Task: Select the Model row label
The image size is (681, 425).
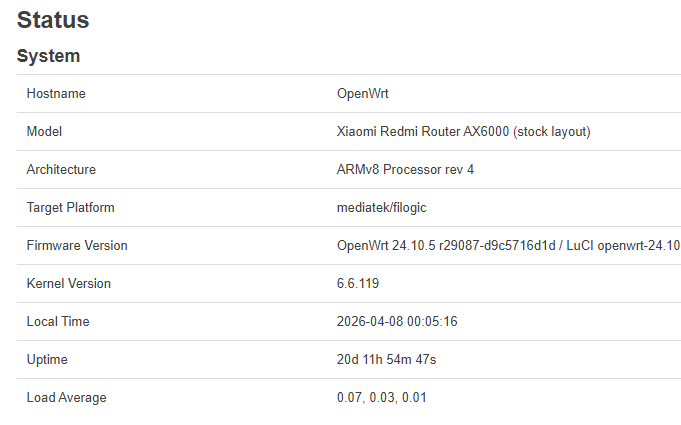Action: click(44, 132)
